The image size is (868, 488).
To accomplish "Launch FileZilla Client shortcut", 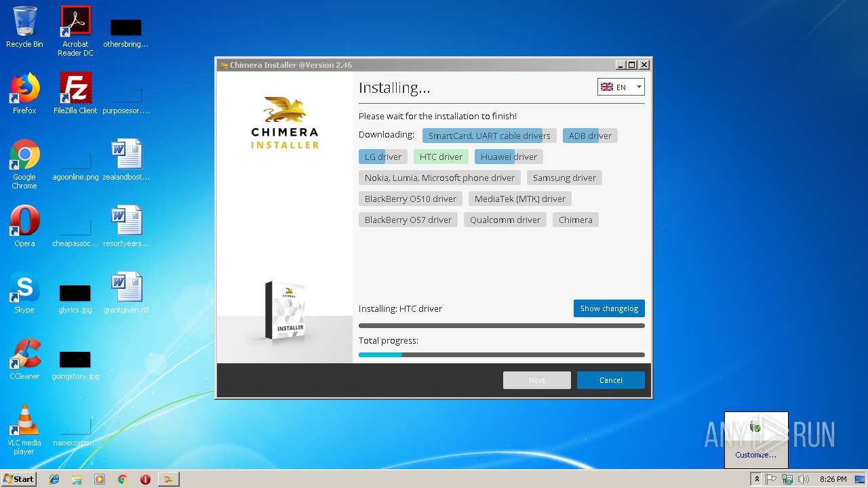I will pyautogui.click(x=75, y=94).
